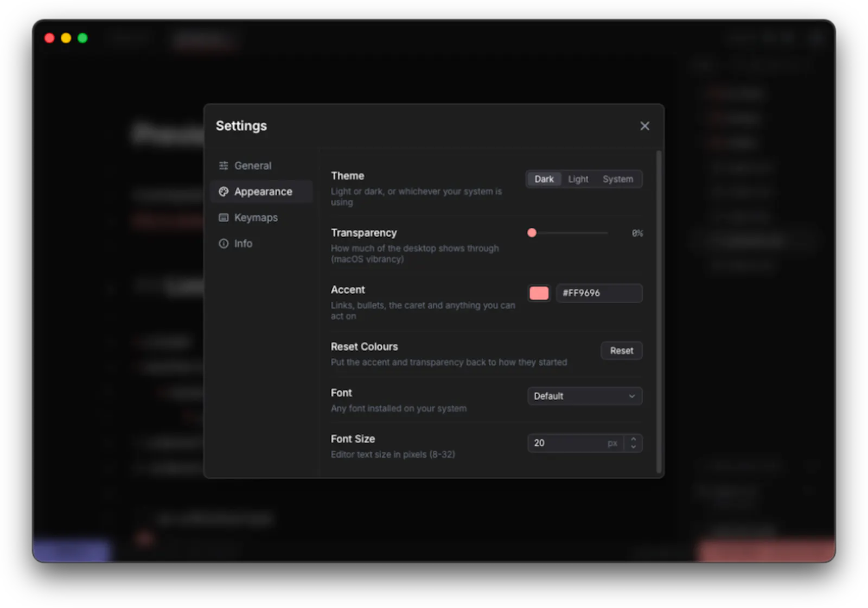Open the Info settings section
The height and width of the screenshot is (608, 868).
pos(261,244)
